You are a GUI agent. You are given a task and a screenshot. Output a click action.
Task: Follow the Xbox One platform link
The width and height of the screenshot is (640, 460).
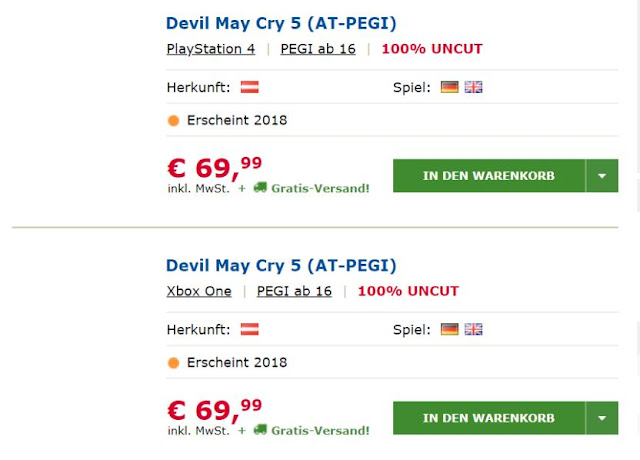click(x=199, y=291)
